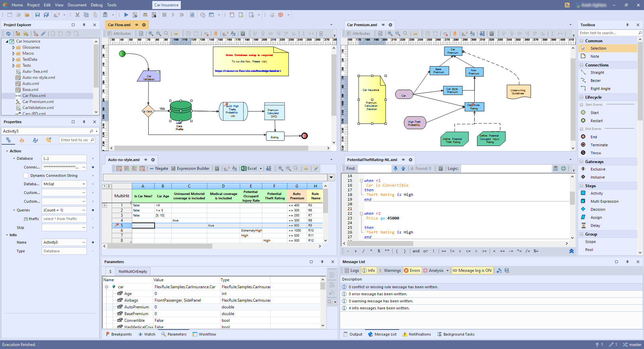This screenshot has height=349, width=644.
Task: Select the Decision step in Toolbox
Action: pyautogui.click(x=598, y=209)
